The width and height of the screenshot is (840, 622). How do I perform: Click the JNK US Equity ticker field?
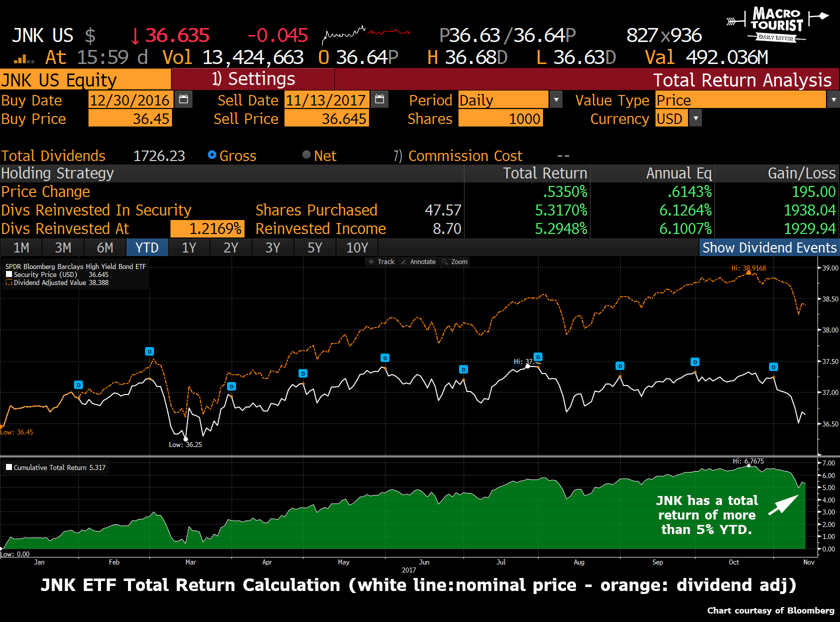tap(85, 79)
